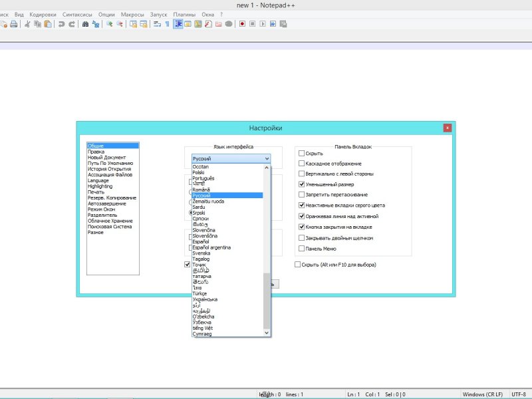Image resolution: width=532 pixels, height=399 pixels.
Task: Select Новый Документ settings category
Action: click(x=113, y=158)
